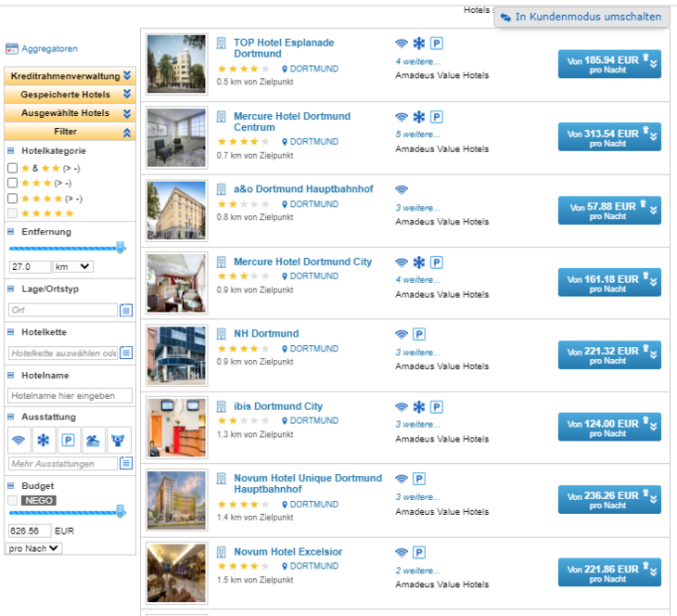The image size is (677, 616).
Task: Click the 221.32 EUR price button
Action: coord(609,354)
